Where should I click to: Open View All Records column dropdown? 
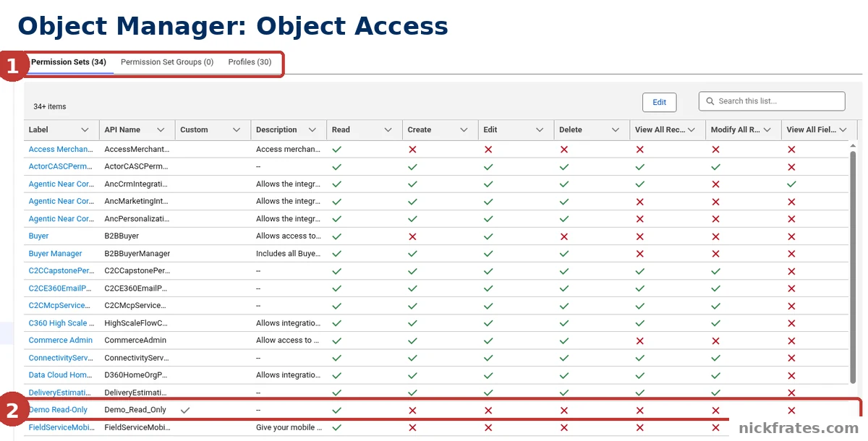[x=692, y=130]
